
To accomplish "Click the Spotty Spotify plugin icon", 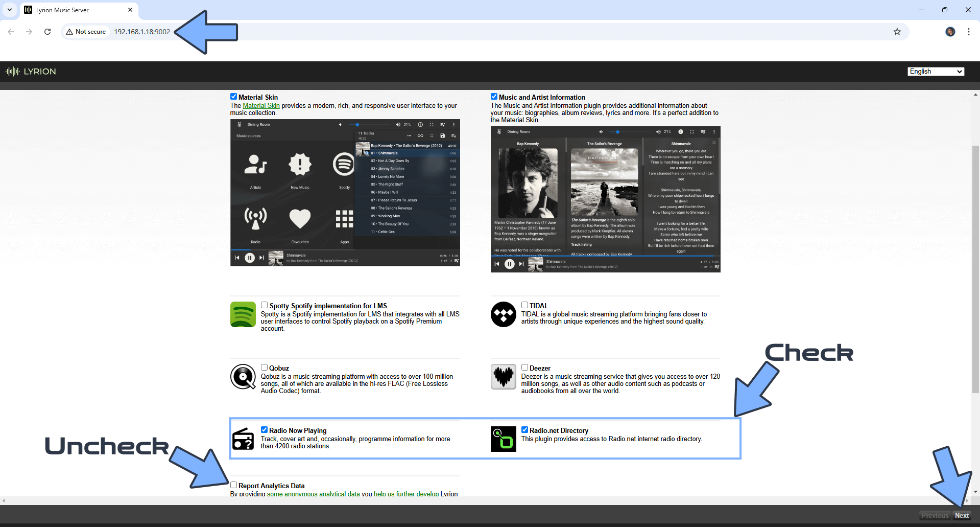I will [243, 314].
